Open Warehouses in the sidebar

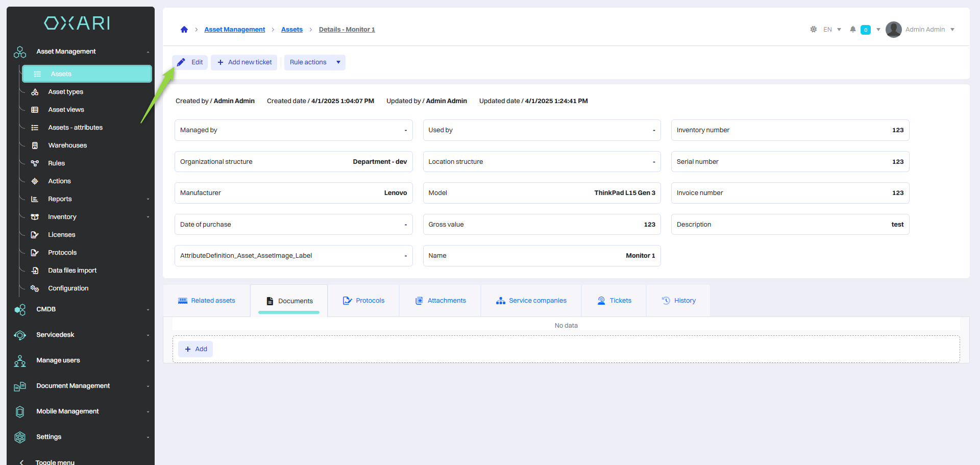(x=67, y=145)
